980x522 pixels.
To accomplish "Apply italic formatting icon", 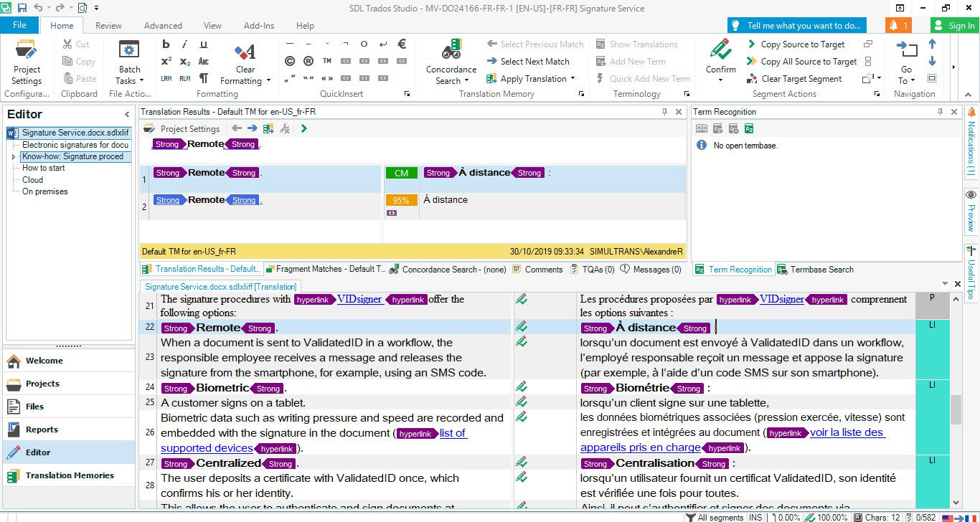I will [184, 44].
